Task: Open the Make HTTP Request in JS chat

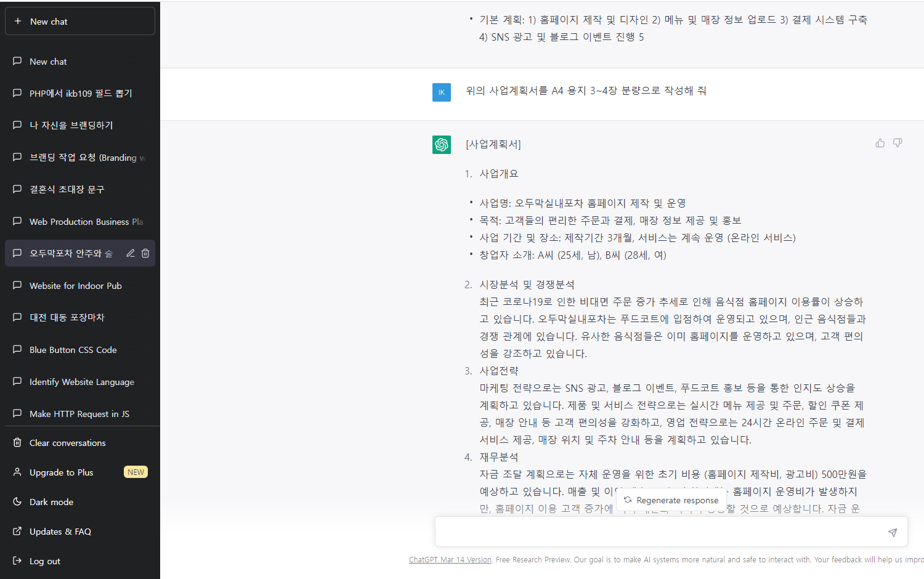Action: 79,414
